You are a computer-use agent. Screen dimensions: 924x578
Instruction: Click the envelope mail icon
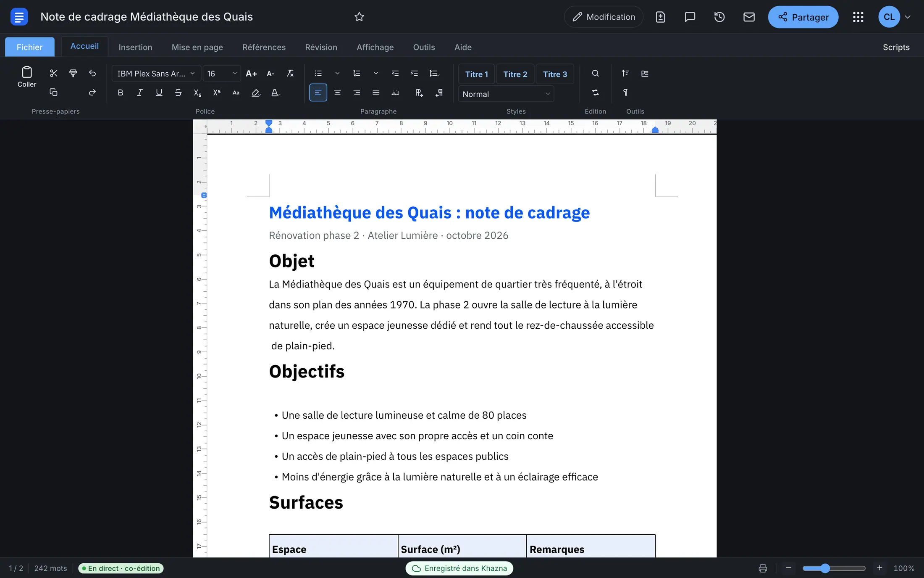(749, 17)
